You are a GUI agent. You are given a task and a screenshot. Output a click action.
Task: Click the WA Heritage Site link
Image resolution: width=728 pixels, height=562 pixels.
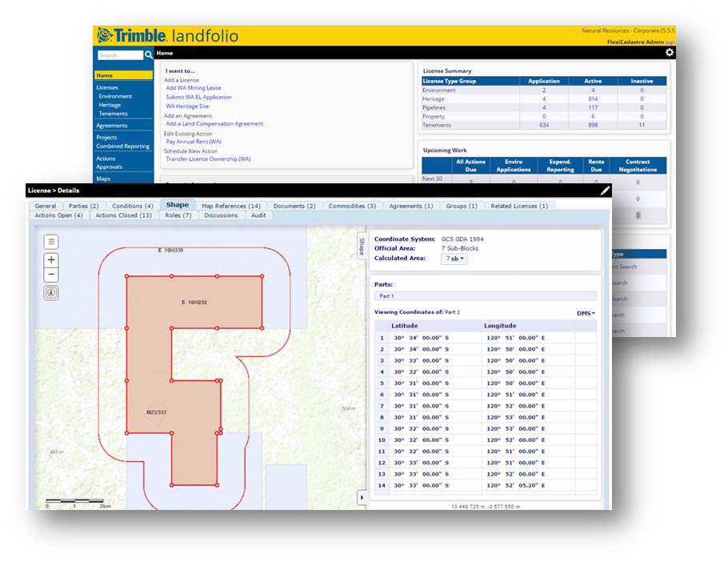pyautogui.click(x=187, y=106)
